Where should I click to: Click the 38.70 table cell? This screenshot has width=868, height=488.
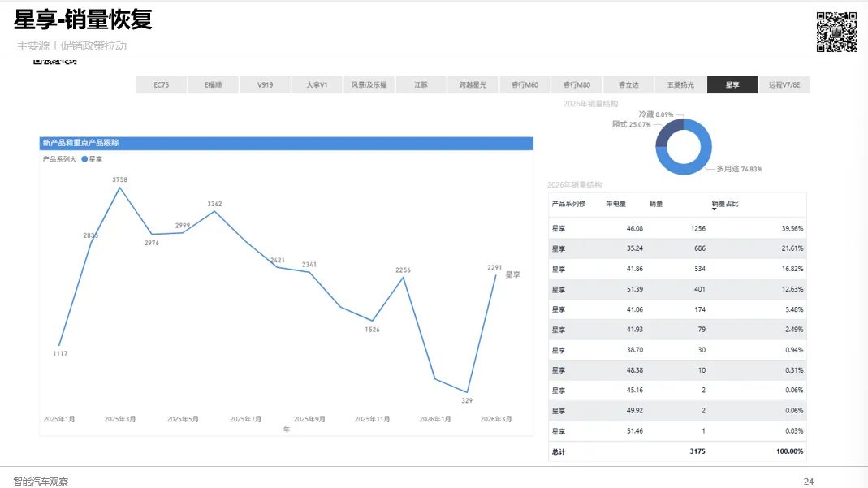tap(635, 350)
